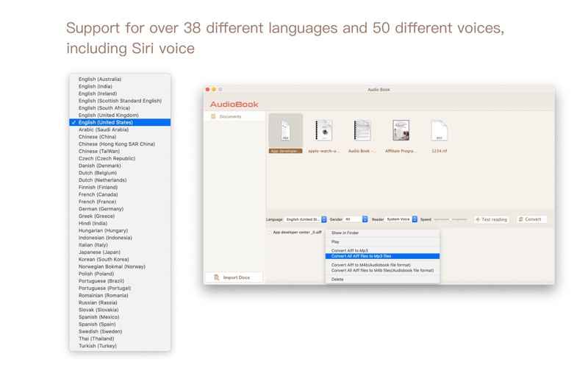The height and width of the screenshot is (368, 588).
Task: Minimize the Audio Book window with yellow button
Action: 214,89
